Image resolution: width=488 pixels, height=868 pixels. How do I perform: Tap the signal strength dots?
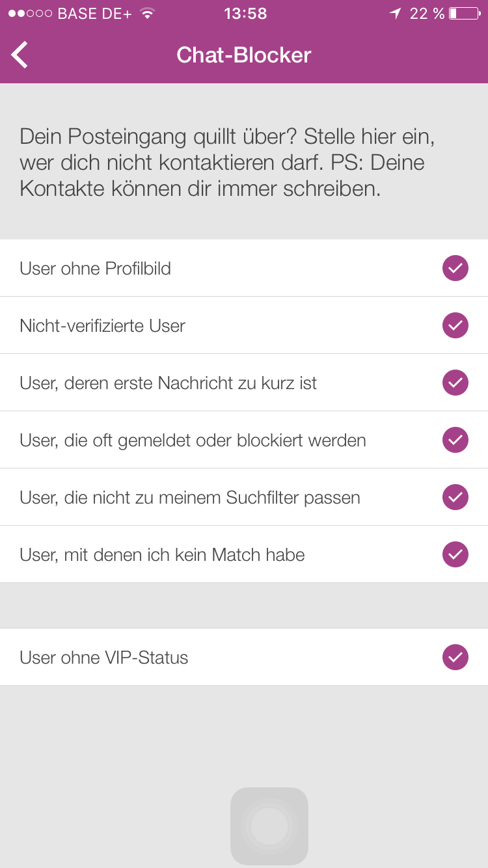coord(30,14)
